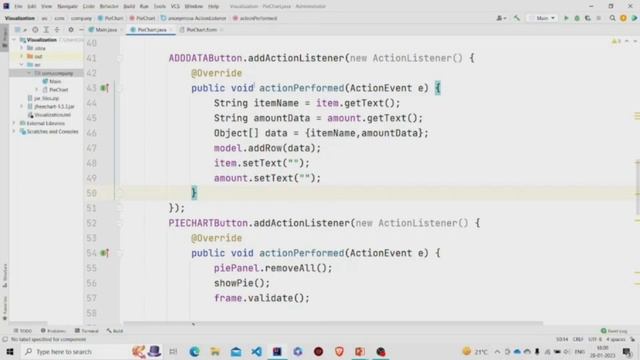640x360 pixels.
Task: Click Visualization breadcrumb in navigation bar
Action: (20, 18)
